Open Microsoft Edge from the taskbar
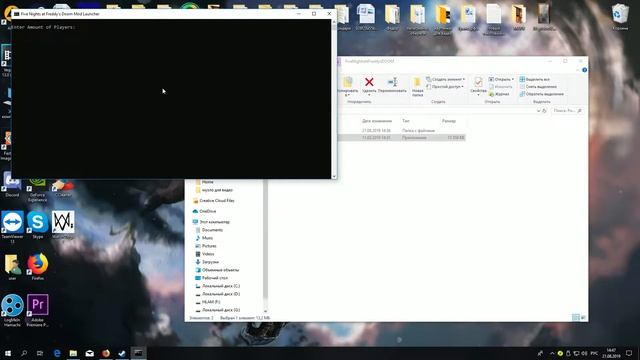The image size is (640, 360). (x=57, y=353)
